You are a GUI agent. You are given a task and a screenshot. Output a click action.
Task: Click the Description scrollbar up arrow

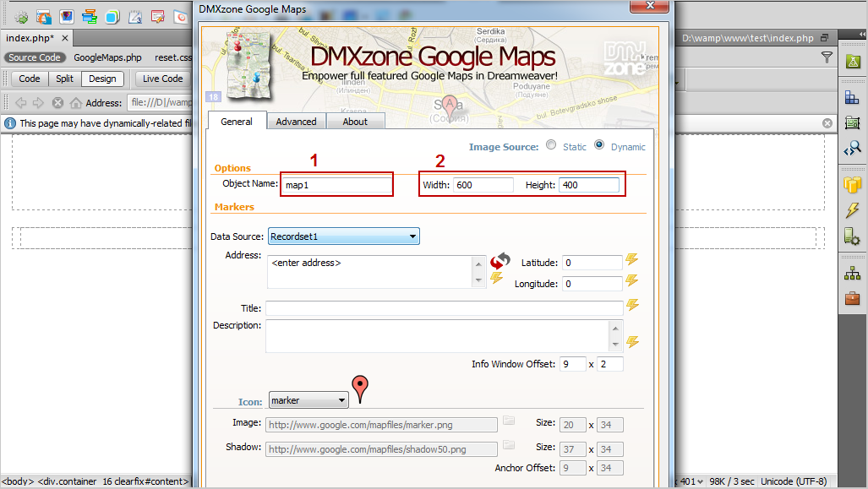point(615,328)
